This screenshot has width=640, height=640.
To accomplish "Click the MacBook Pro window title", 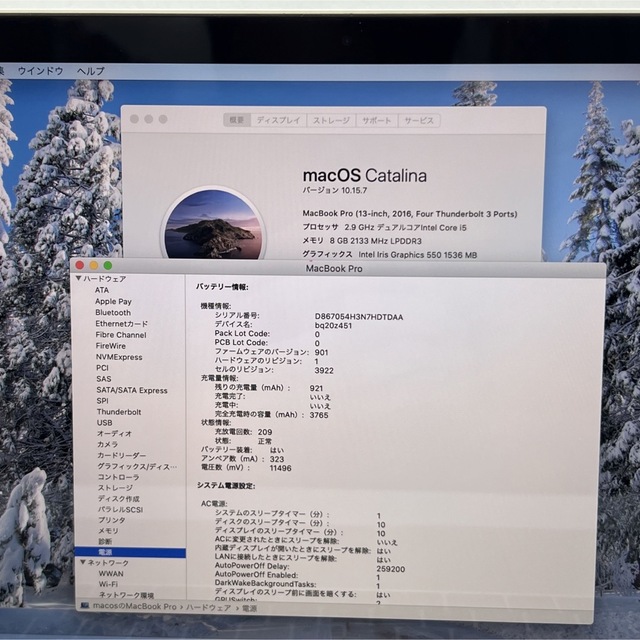I will [334, 268].
